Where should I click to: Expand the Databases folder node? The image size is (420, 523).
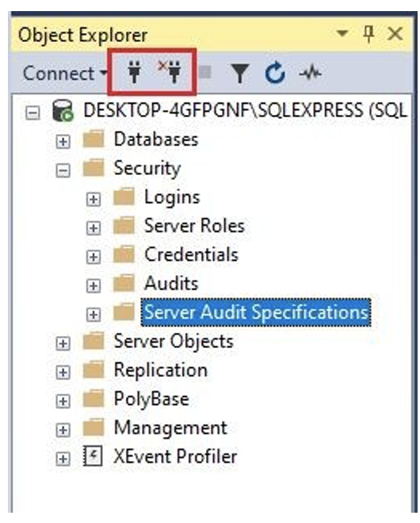tap(63, 142)
